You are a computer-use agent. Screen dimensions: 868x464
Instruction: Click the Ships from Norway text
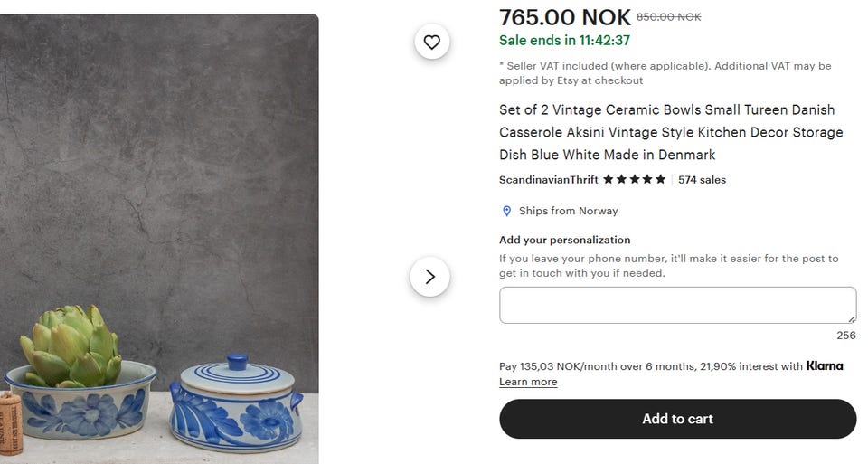[568, 211]
